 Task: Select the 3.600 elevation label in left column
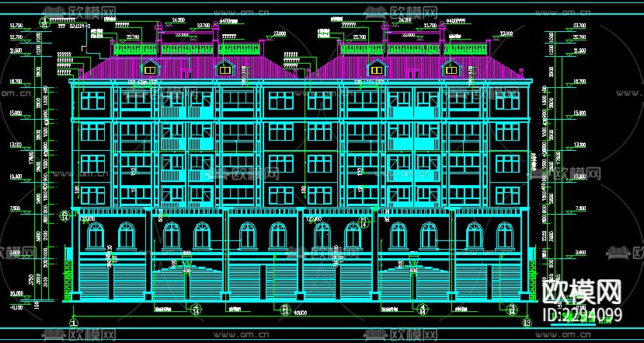pos(16,252)
